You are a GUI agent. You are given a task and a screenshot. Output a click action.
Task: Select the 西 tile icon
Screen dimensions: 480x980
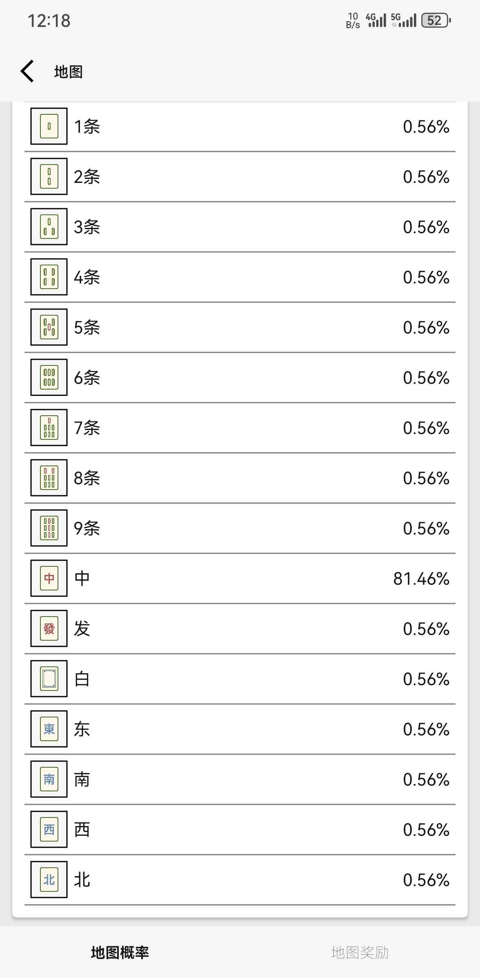pyautogui.click(x=49, y=829)
